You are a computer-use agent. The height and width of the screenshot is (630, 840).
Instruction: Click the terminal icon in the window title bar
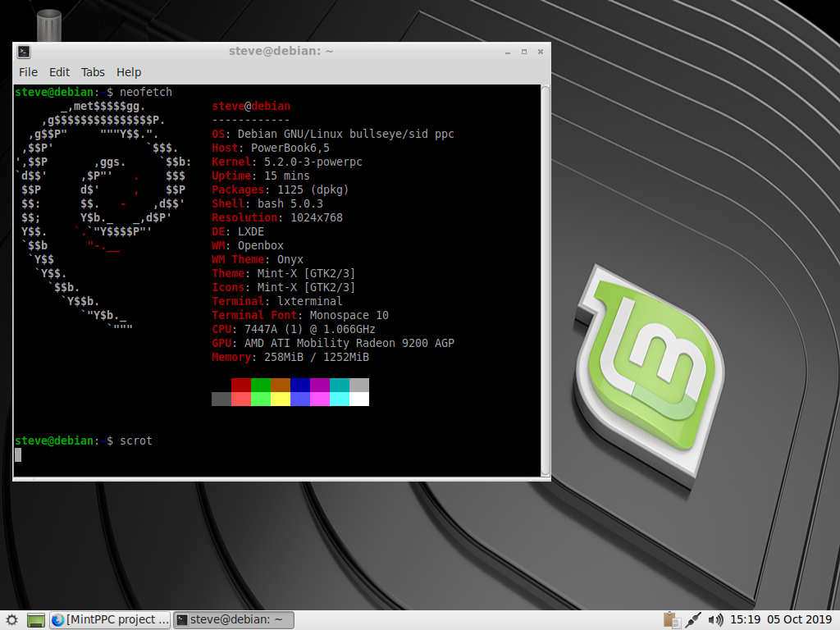(24, 52)
